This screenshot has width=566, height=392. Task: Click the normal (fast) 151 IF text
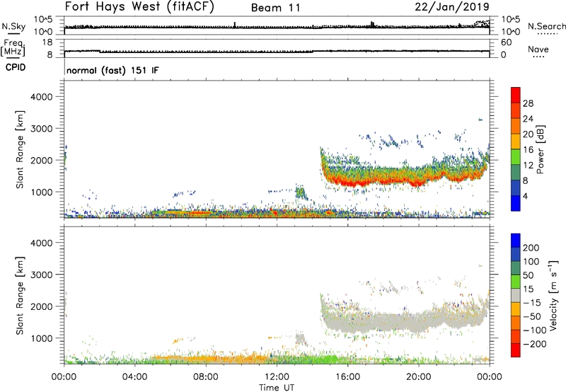click(112, 70)
